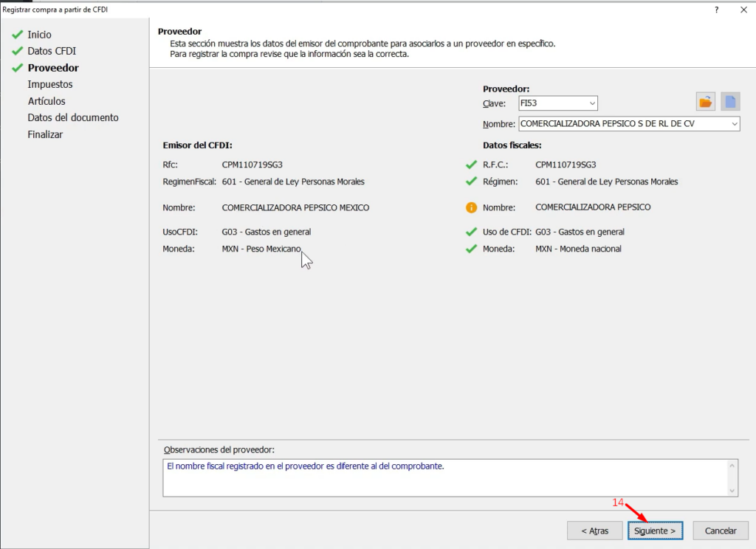Image resolution: width=756 pixels, height=549 pixels.
Task: Click the green checkmark beside Régimen
Action: tap(471, 182)
